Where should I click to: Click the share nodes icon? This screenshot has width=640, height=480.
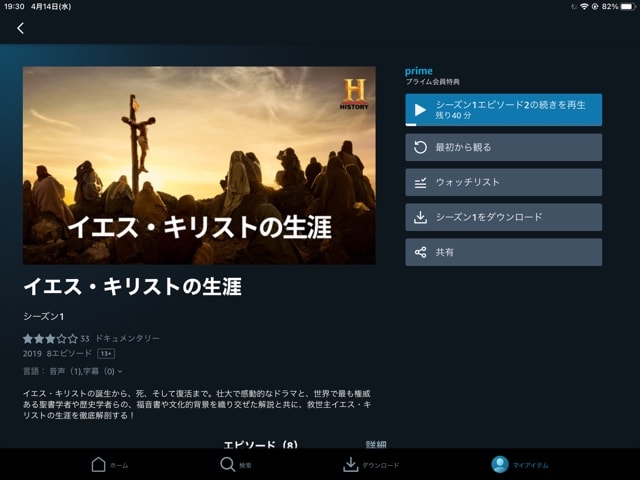click(x=420, y=252)
